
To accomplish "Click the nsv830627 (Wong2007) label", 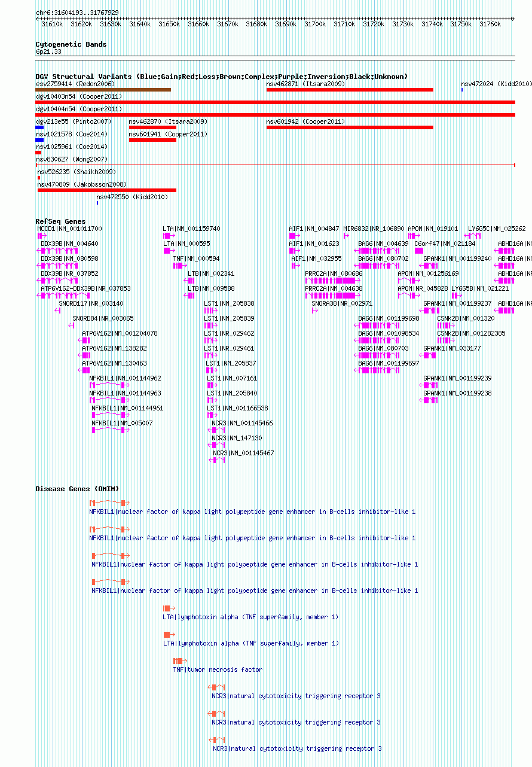I will 72,159.
